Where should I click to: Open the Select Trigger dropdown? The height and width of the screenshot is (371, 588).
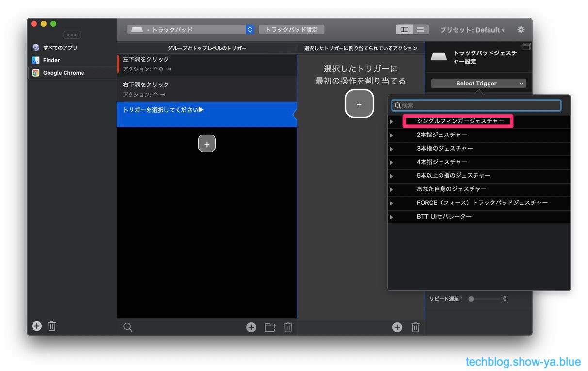tap(478, 84)
